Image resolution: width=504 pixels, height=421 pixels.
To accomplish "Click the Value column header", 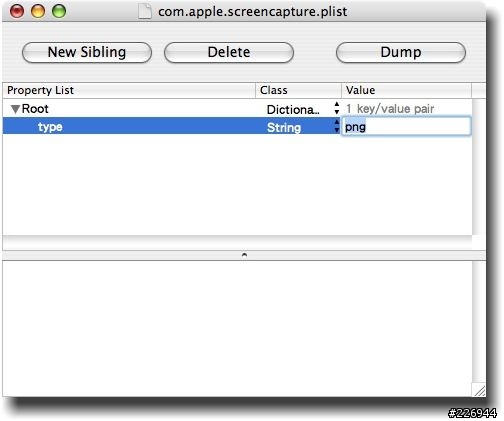I will point(407,90).
